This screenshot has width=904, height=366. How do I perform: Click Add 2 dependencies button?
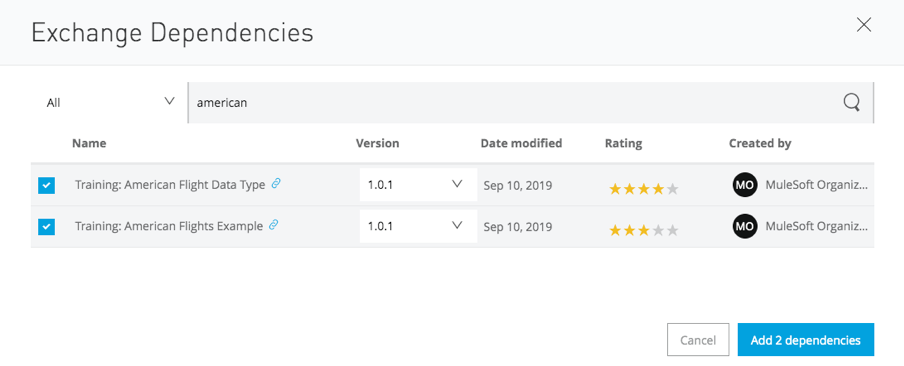pyautogui.click(x=805, y=340)
